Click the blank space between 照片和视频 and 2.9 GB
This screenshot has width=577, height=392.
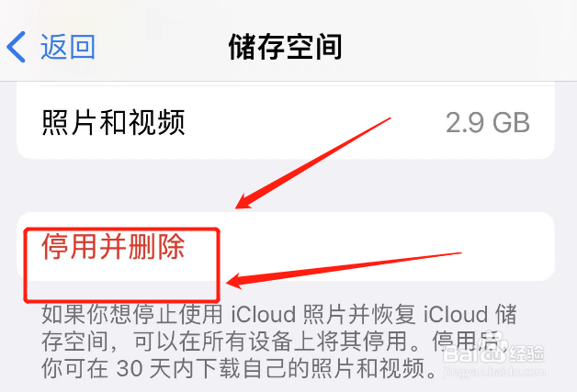point(315,122)
